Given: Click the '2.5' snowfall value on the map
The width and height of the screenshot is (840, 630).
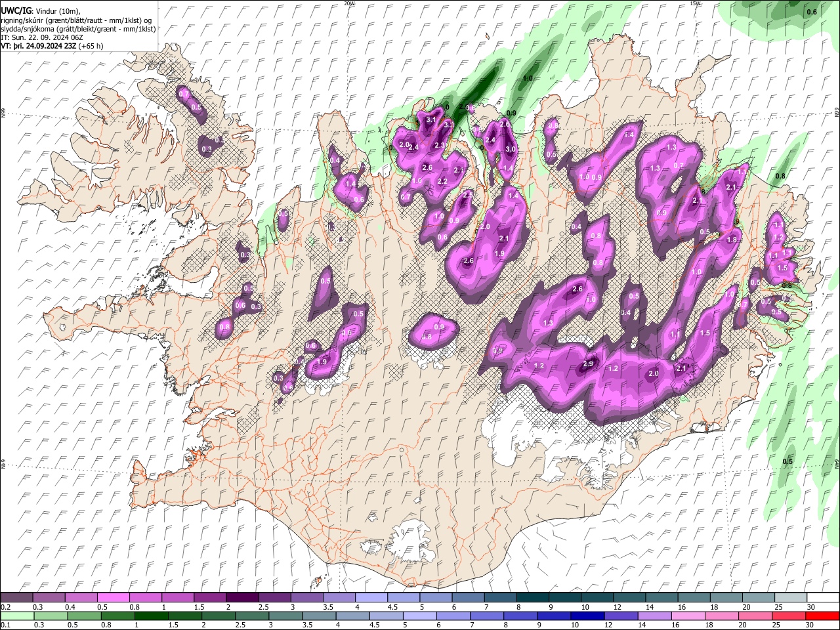Looking at the screenshot, I should tap(468, 195).
